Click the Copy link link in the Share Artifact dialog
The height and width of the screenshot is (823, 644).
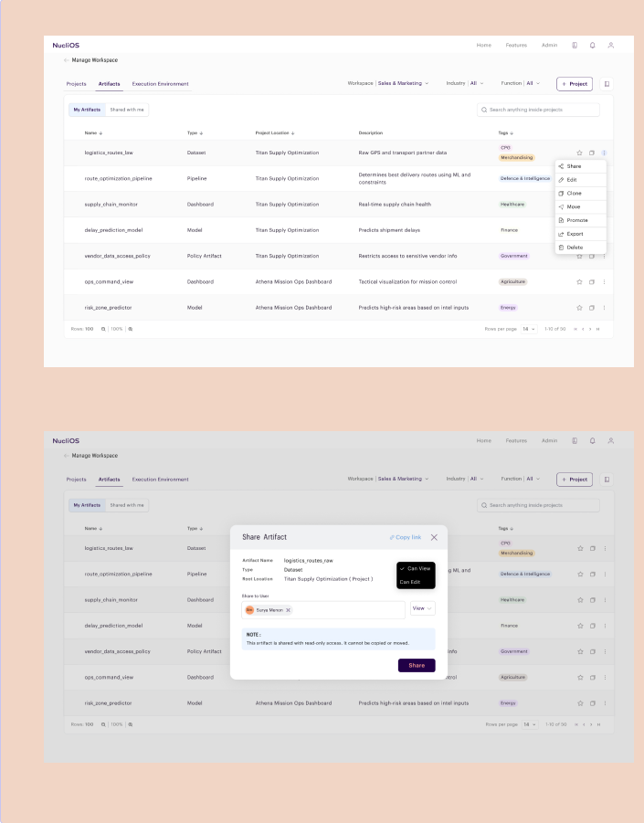[x=406, y=537]
